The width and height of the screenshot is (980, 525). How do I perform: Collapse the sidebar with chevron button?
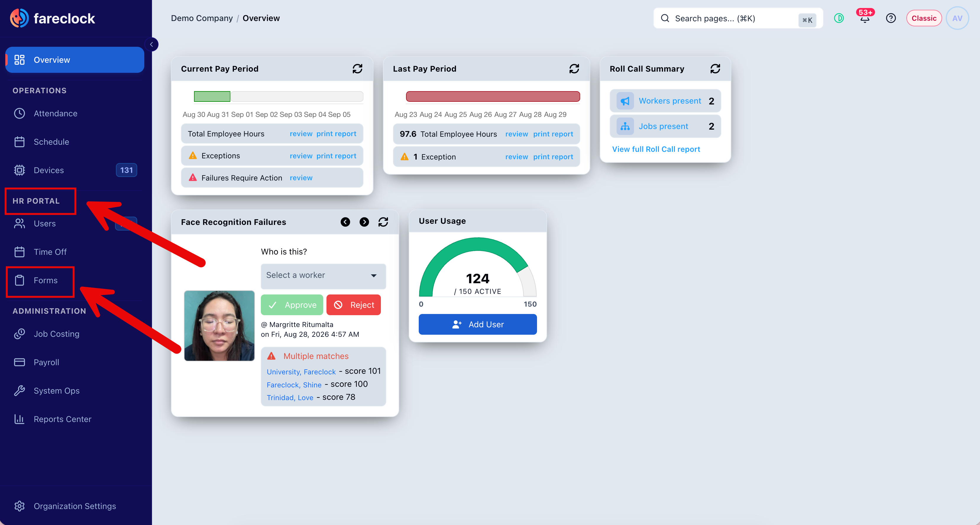[151, 45]
